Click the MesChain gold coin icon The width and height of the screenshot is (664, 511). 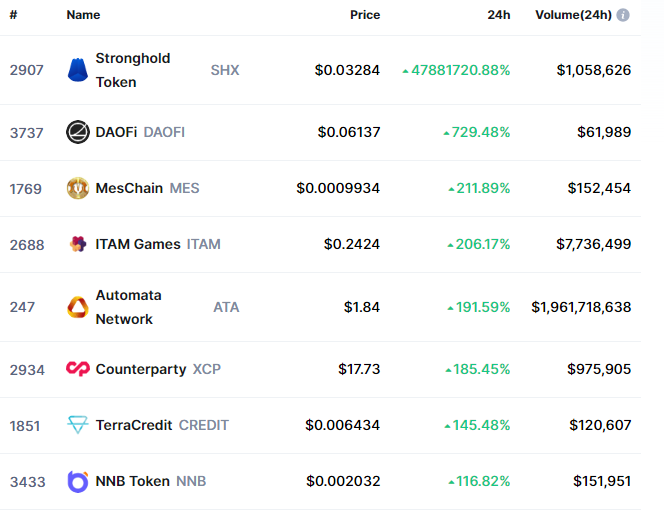pos(78,188)
